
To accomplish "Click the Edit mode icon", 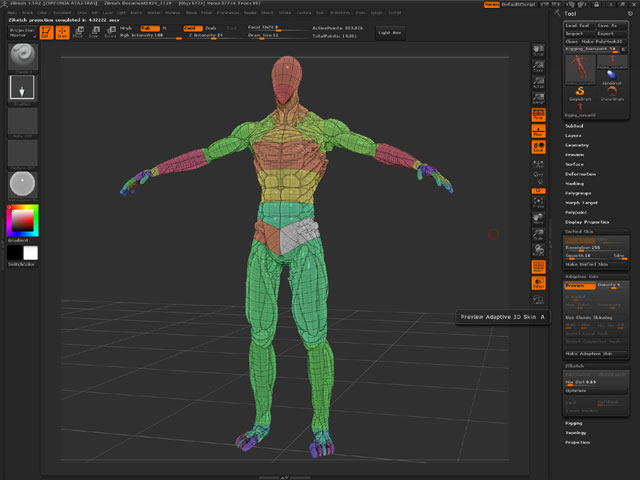I will pos(47,32).
